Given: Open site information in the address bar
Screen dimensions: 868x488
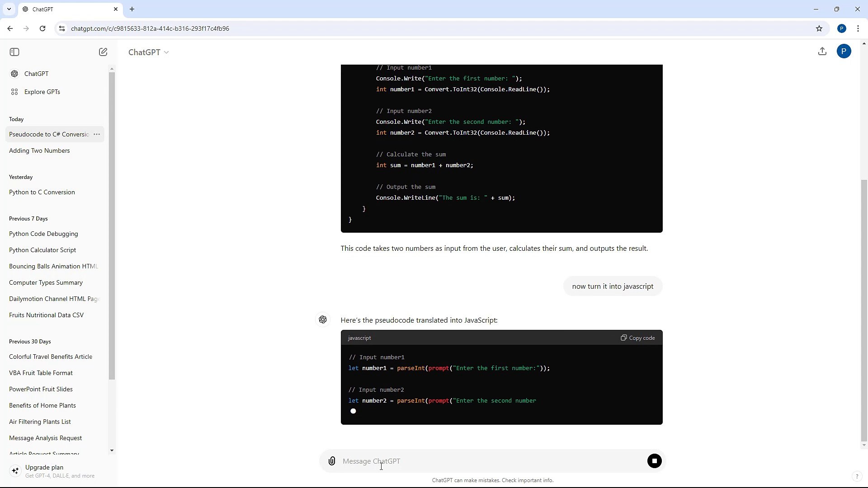Looking at the screenshot, I should [62, 28].
